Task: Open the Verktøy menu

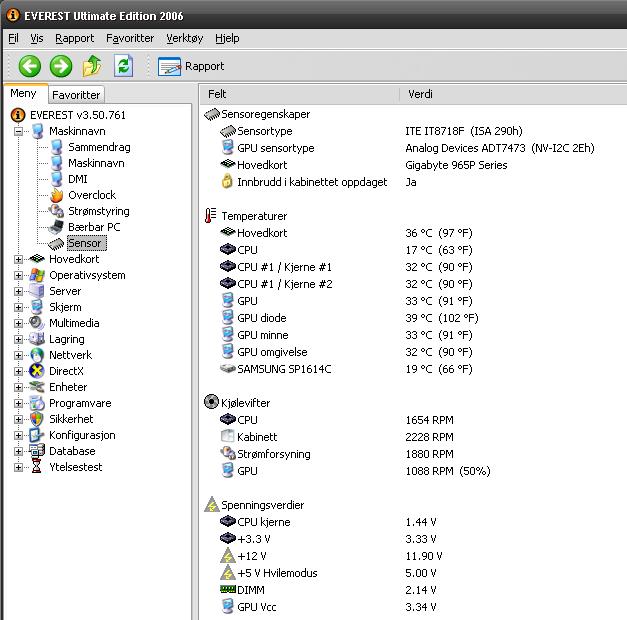Action: pos(184,38)
